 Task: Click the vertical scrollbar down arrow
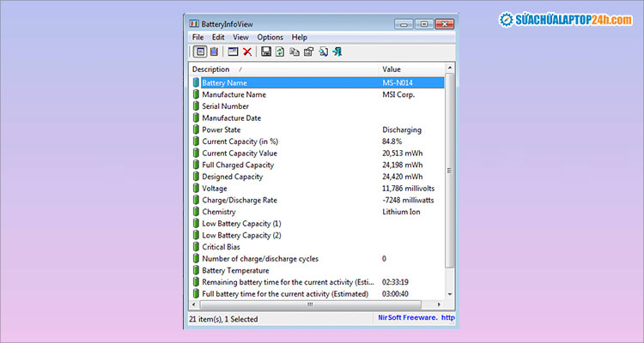pos(452,294)
